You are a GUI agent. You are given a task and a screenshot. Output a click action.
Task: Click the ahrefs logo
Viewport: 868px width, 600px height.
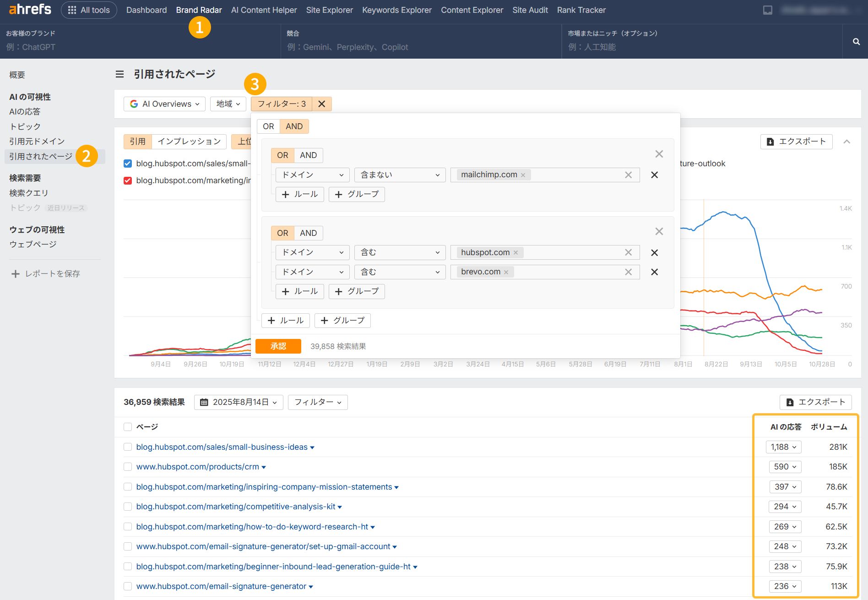click(29, 9)
